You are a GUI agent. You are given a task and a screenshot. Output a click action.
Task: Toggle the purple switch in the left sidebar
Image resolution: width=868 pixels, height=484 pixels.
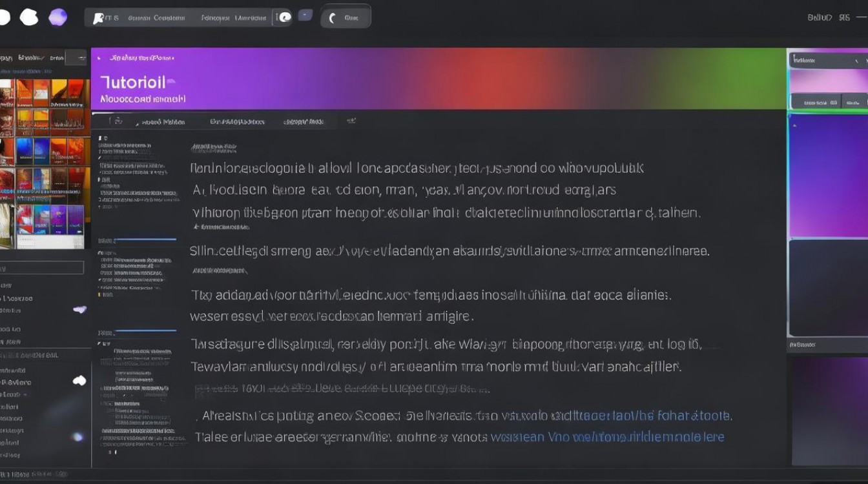coord(79,310)
